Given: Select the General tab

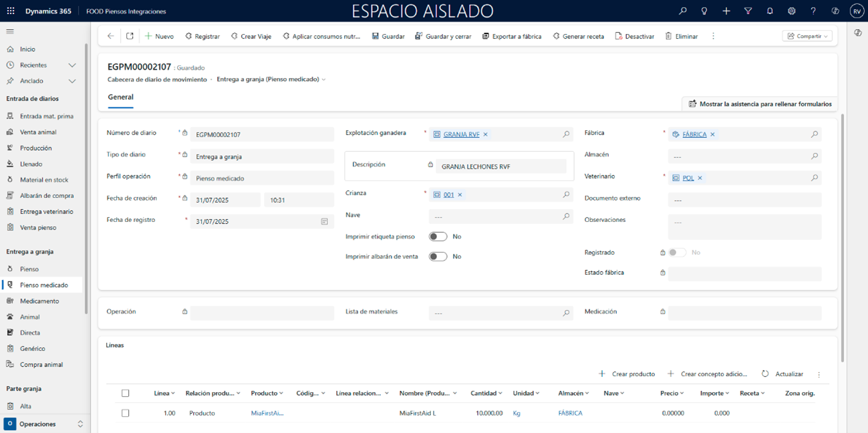Looking at the screenshot, I should tap(120, 97).
